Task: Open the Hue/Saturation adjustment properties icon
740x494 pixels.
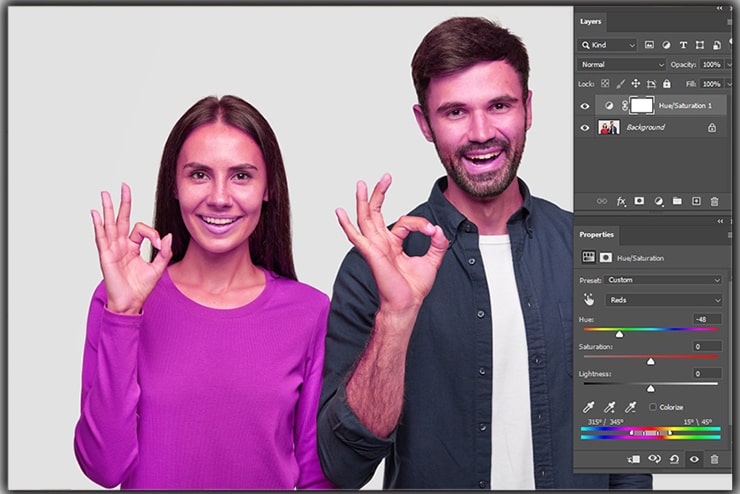Action: tap(589, 257)
